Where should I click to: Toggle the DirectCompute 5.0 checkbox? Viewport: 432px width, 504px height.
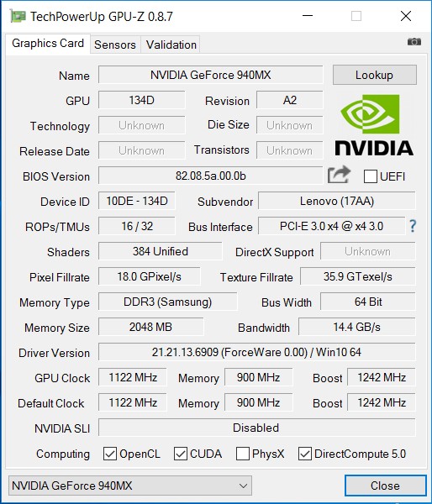tap(304, 454)
